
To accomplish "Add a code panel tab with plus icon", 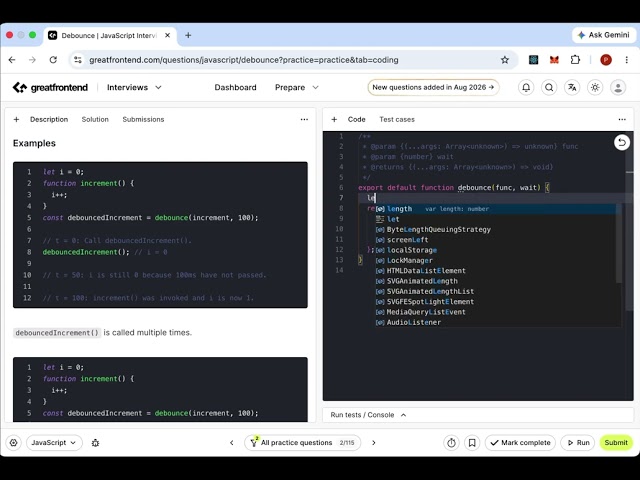I will pos(334,119).
